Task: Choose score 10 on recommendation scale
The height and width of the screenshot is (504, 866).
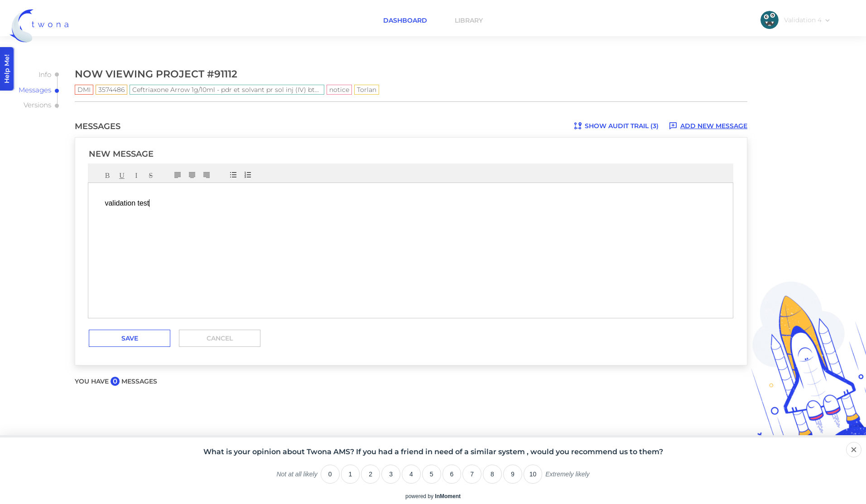Action: 533,474
